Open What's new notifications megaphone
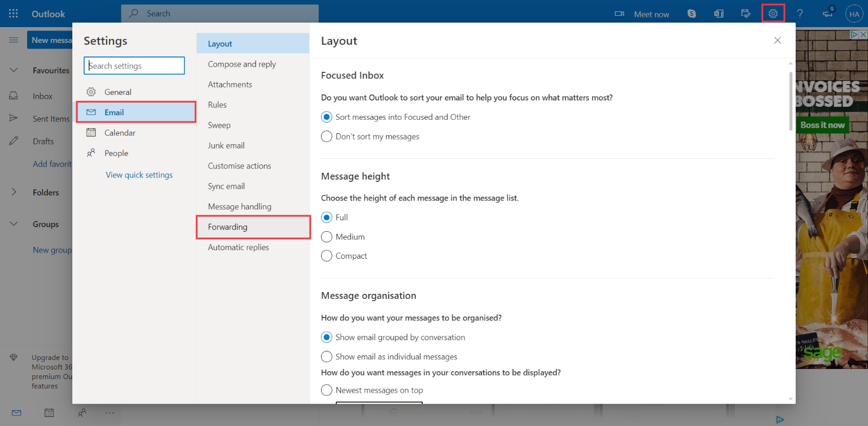The width and height of the screenshot is (868, 426). tap(827, 14)
